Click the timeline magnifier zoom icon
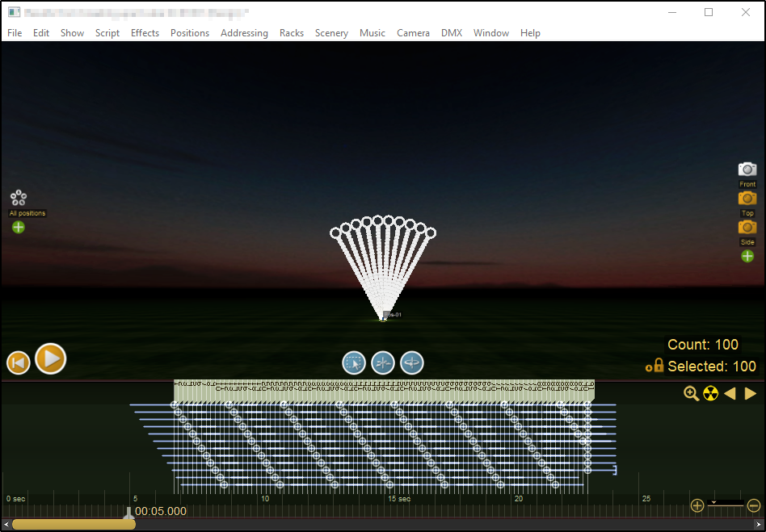766x532 pixels. (x=691, y=393)
